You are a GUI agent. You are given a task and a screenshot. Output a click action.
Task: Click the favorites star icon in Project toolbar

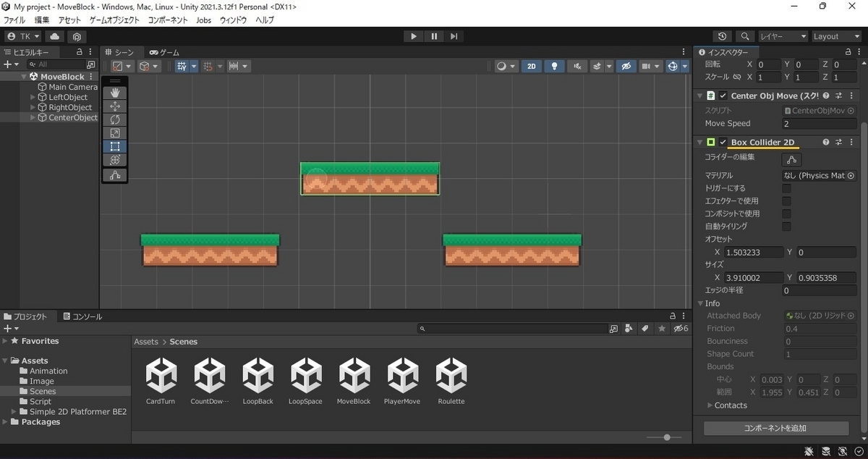pyautogui.click(x=661, y=329)
